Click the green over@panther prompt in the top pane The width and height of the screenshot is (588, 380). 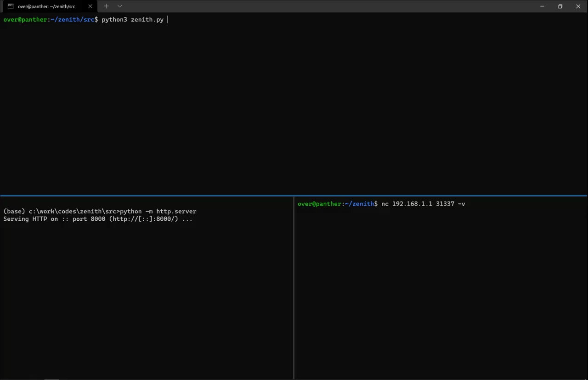pyautogui.click(x=25, y=20)
